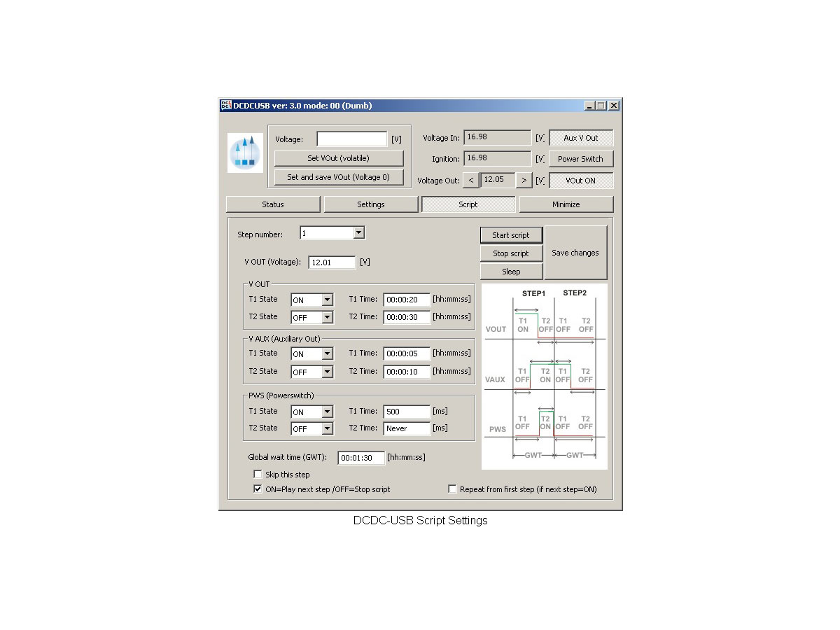Click the 'Ignition:' label

(446, 159)
